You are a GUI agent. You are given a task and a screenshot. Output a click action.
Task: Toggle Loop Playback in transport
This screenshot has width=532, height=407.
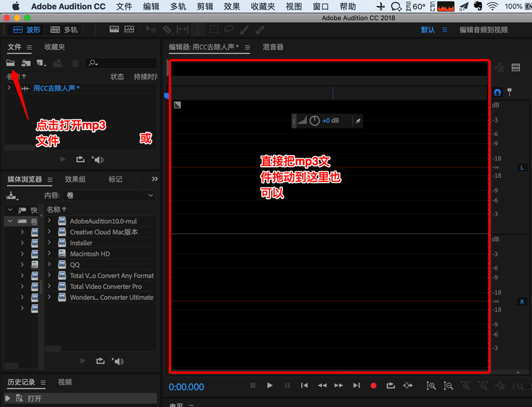[390, 385]
